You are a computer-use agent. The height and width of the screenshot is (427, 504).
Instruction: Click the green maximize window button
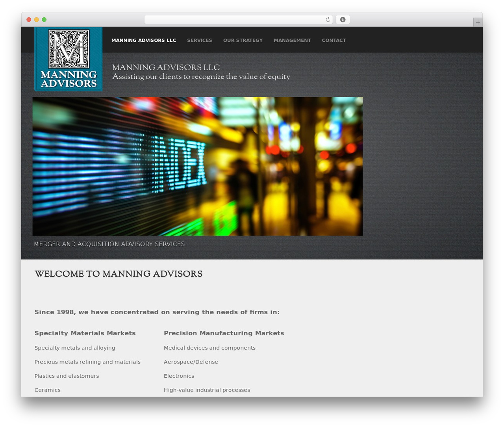(x=44, y=20)
